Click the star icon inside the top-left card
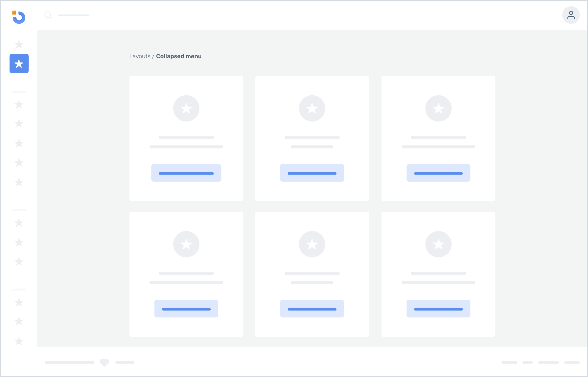 tap(186, 108)
